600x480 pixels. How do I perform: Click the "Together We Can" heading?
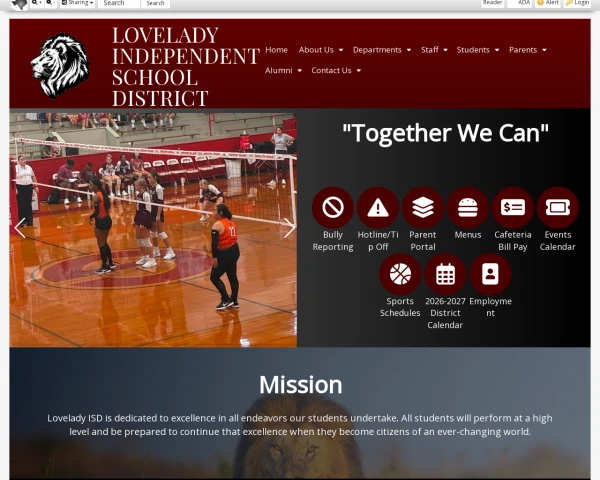[x=445, y=133]
